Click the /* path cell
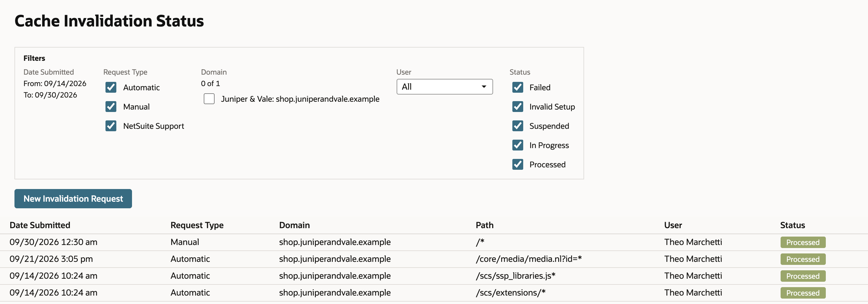868x304 pixels. coord(480,242)
